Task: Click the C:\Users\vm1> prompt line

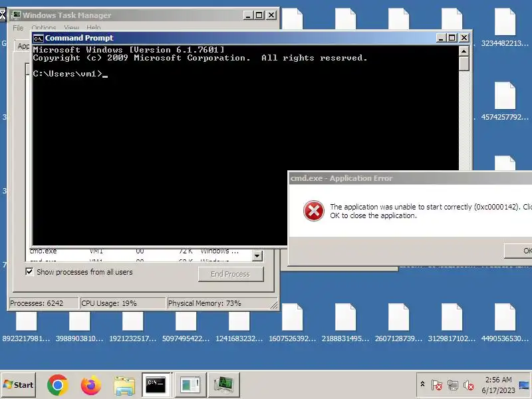Action: 70,74
